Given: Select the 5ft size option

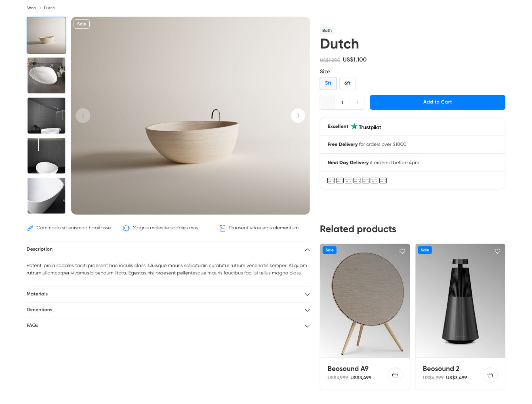Looking at the screenshot, I should pos(328,83).
